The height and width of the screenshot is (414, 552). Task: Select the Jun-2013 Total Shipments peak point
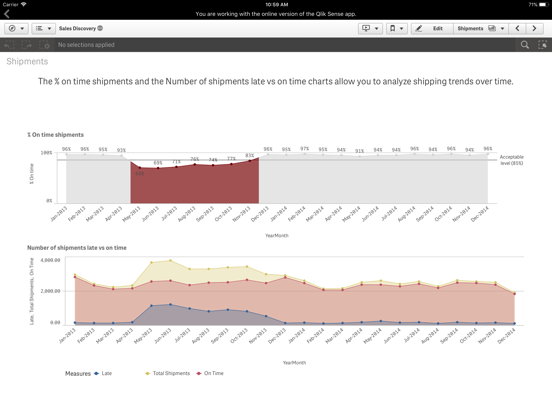[x=170, y=261]
